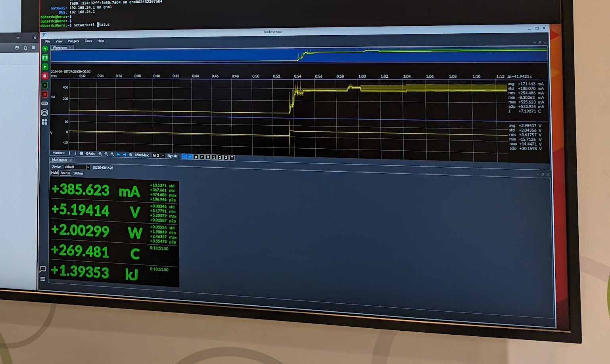The height and width of the screenshot is (364, 610).
Task: Open the Min/Max 'fill 2' dropdown
Action: click(158, 155)
